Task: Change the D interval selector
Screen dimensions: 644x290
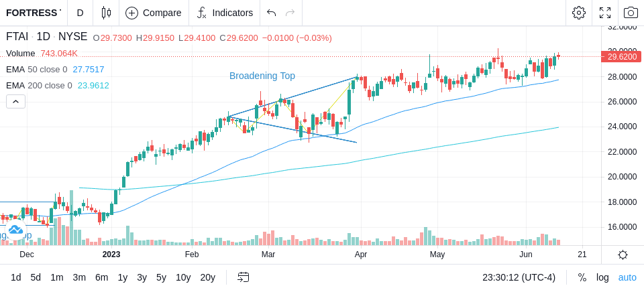Action: 80,13
